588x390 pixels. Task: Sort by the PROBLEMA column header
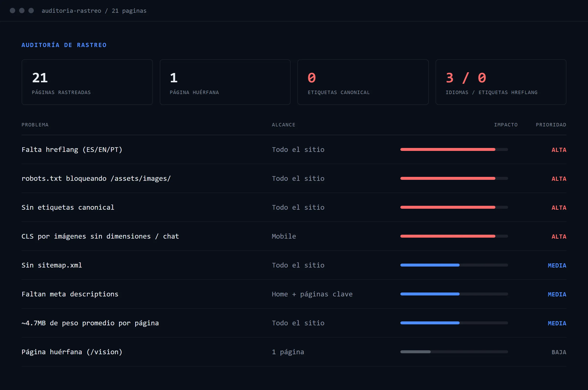click(35, 125)
